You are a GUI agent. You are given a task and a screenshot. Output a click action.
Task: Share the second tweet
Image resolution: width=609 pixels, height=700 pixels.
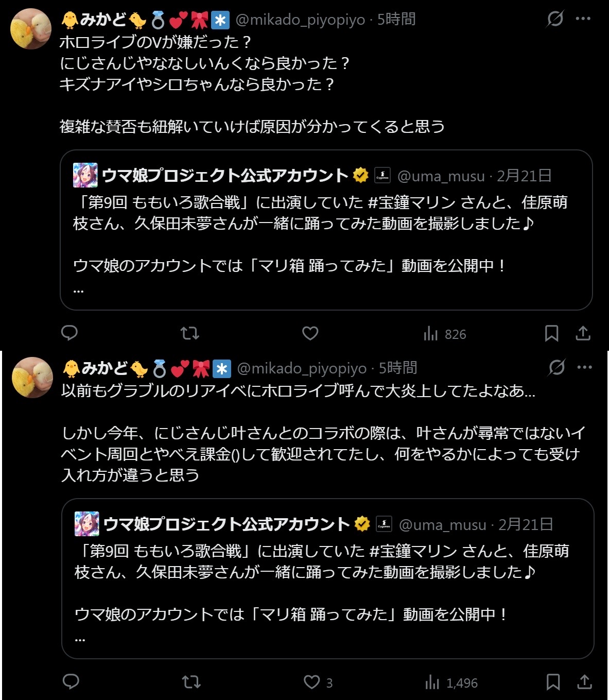(x=584, y=682)
